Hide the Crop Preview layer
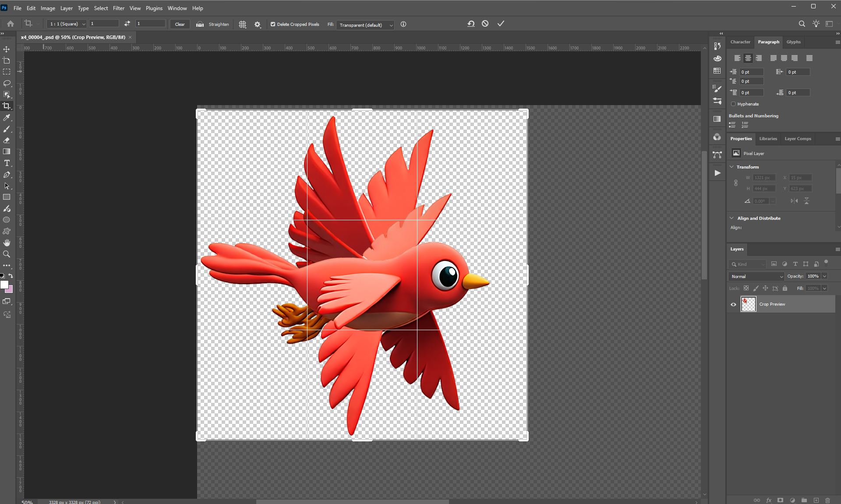The width and height of the screenshot is (841, 504). tap(733, 304)
